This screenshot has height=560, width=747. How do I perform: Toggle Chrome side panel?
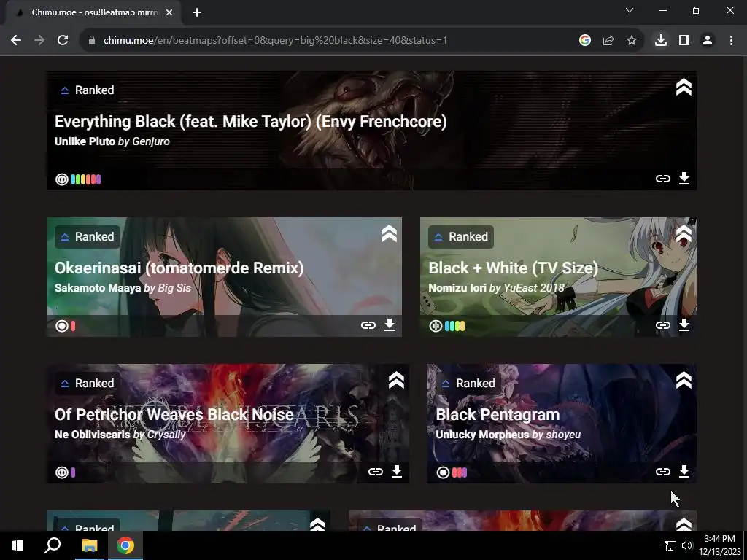click(684, 41)
